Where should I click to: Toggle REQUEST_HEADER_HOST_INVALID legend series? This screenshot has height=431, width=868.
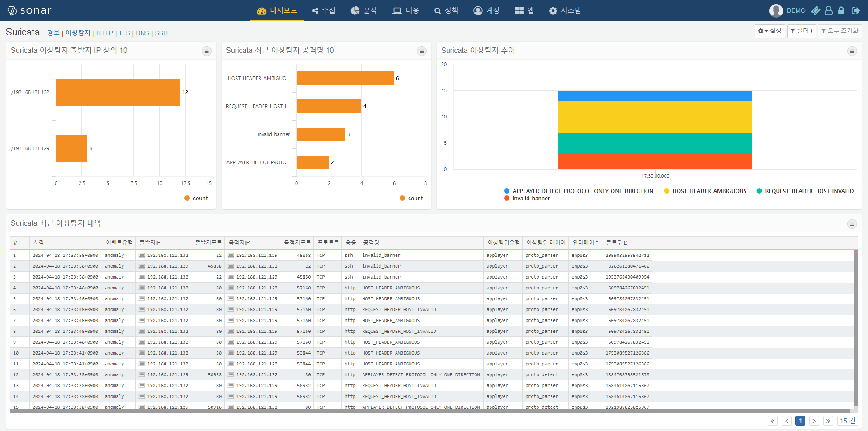click(805, 191)
